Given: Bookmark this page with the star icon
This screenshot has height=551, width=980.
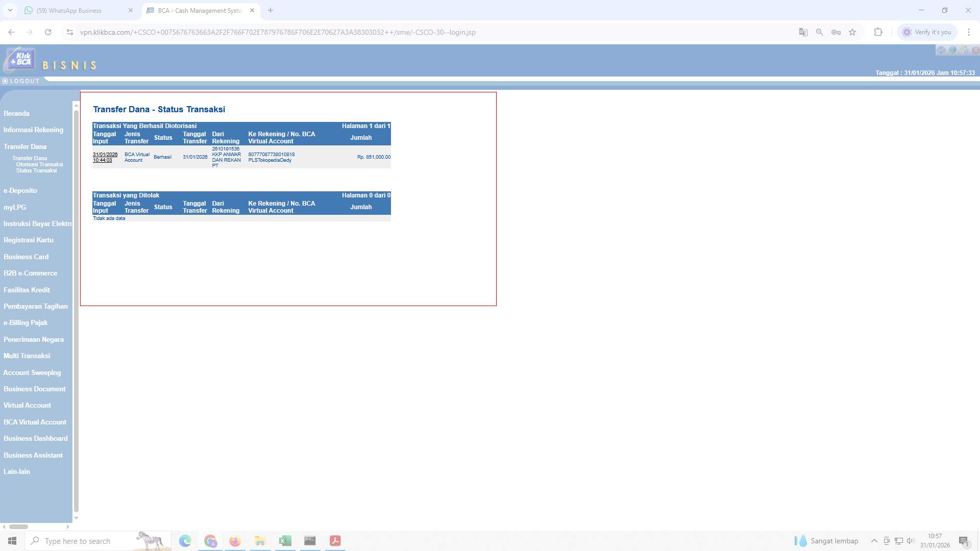Looking at the screenshot, I should [x=852, y=32].
